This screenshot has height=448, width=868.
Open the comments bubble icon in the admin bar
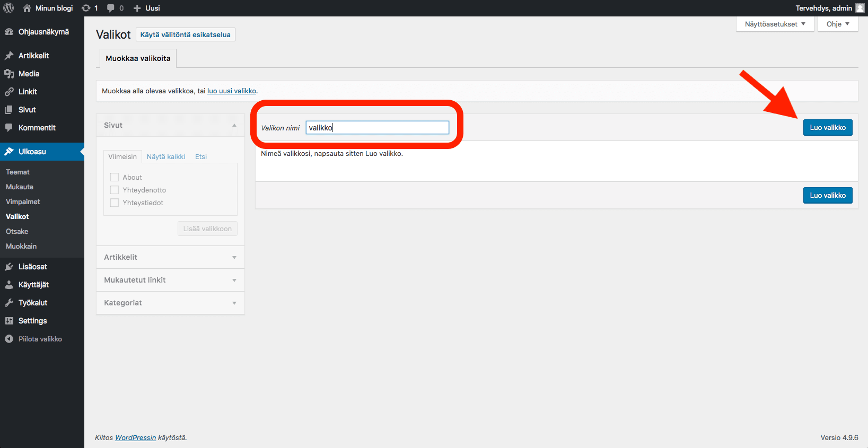pyautogui.click(x=110, y=8)
